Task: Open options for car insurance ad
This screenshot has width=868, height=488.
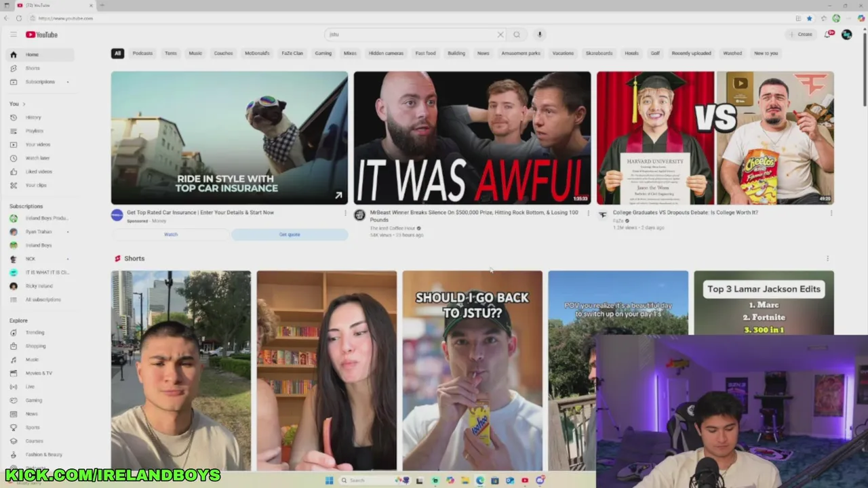Action: tap(344, 213)
